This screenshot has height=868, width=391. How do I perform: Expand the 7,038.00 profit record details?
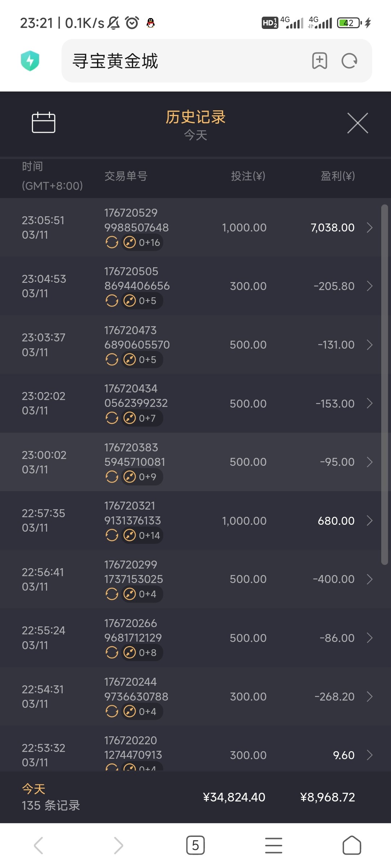coord(370,227)
